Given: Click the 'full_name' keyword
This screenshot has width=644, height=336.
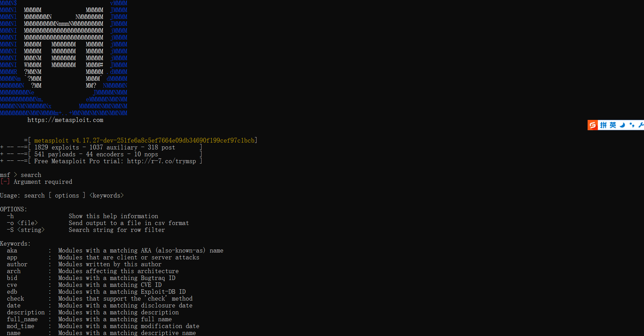Looking at the screenshot, I should tap(22, 319).
